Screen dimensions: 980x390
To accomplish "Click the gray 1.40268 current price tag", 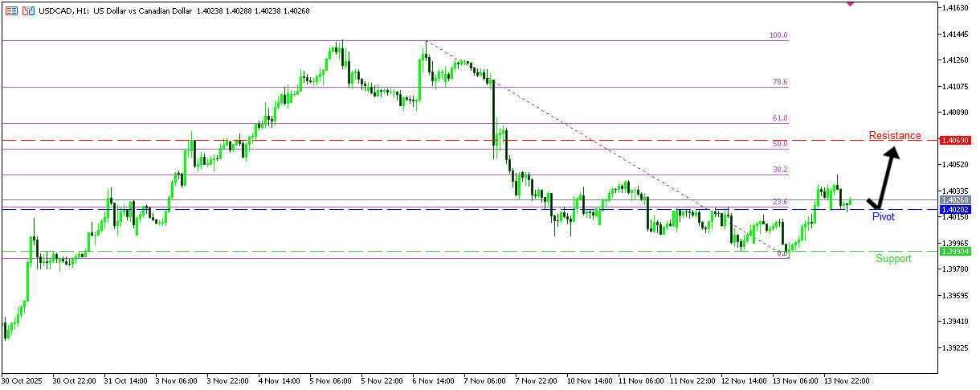I will click(955, 199).
